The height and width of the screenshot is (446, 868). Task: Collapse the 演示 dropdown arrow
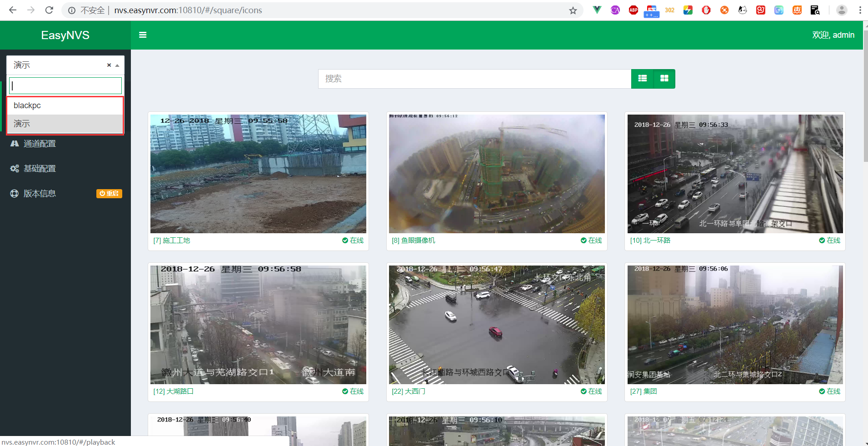pos(117,65)
